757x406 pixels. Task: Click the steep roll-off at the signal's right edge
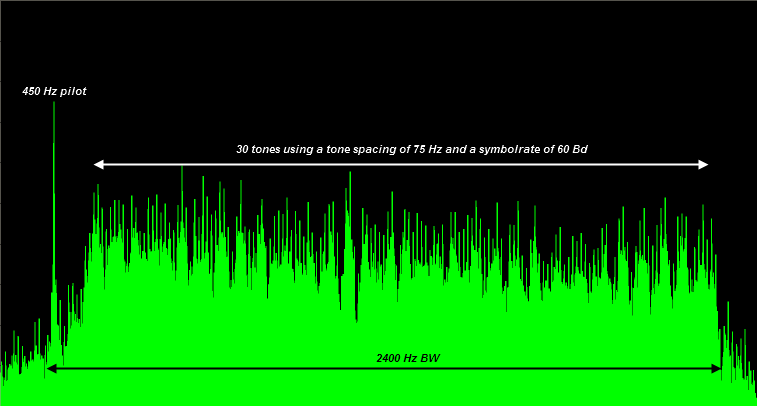(720, 320)
